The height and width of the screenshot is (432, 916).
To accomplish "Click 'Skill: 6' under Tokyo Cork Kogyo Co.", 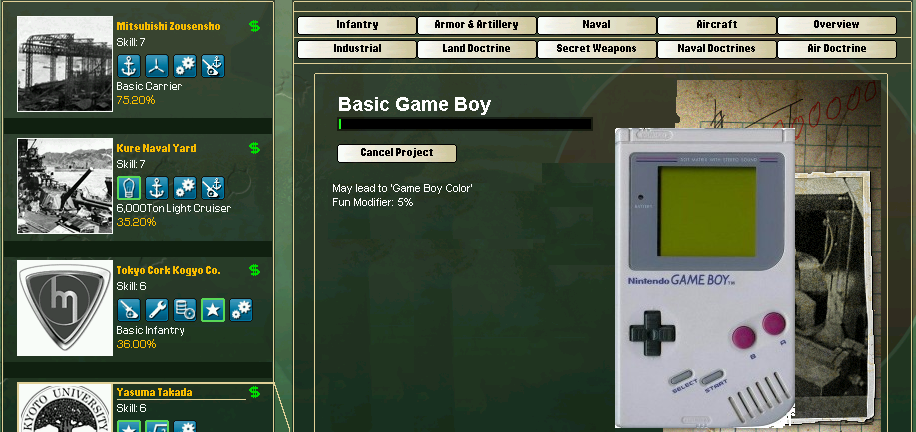I will 131,286.
